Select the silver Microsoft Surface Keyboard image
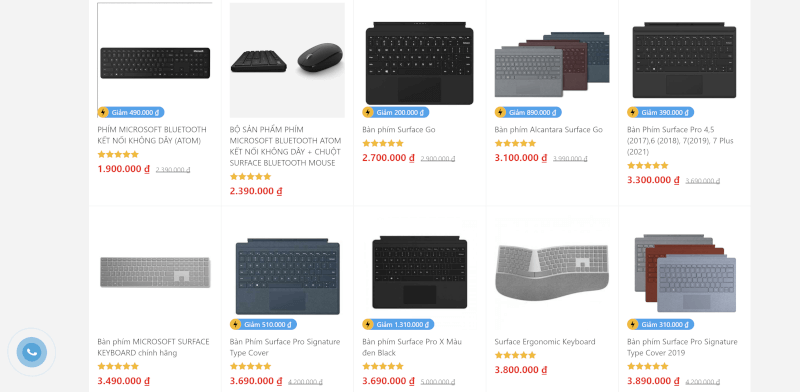Image resolution: width=800 pixels, height=392 pixels. (x=155, y=272)
